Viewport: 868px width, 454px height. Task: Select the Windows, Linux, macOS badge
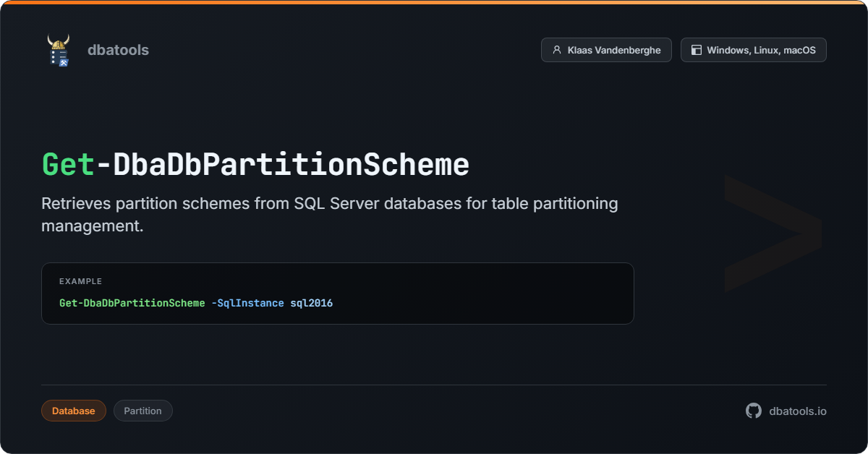754,50
